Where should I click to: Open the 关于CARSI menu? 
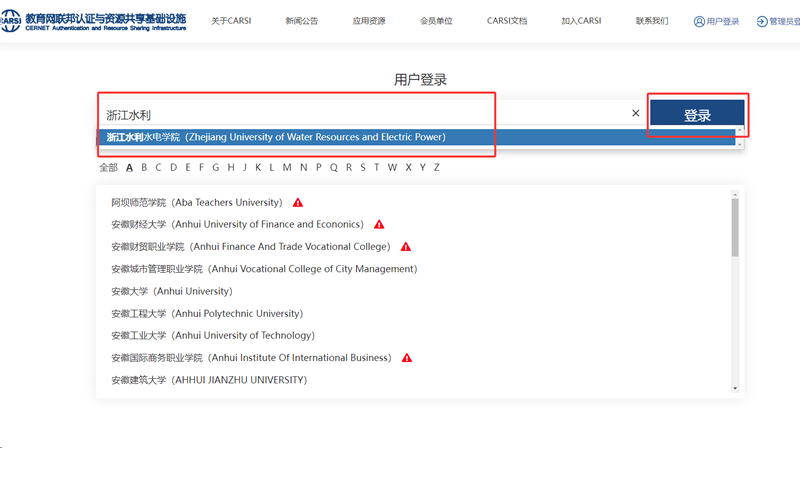pos(231,21)
